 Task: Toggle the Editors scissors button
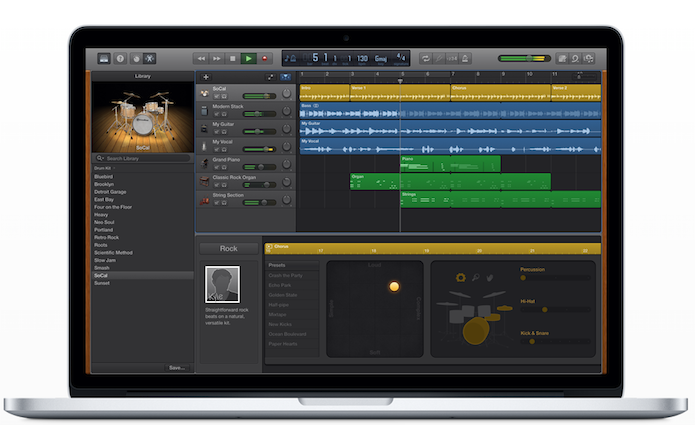[x=150, y=58]
